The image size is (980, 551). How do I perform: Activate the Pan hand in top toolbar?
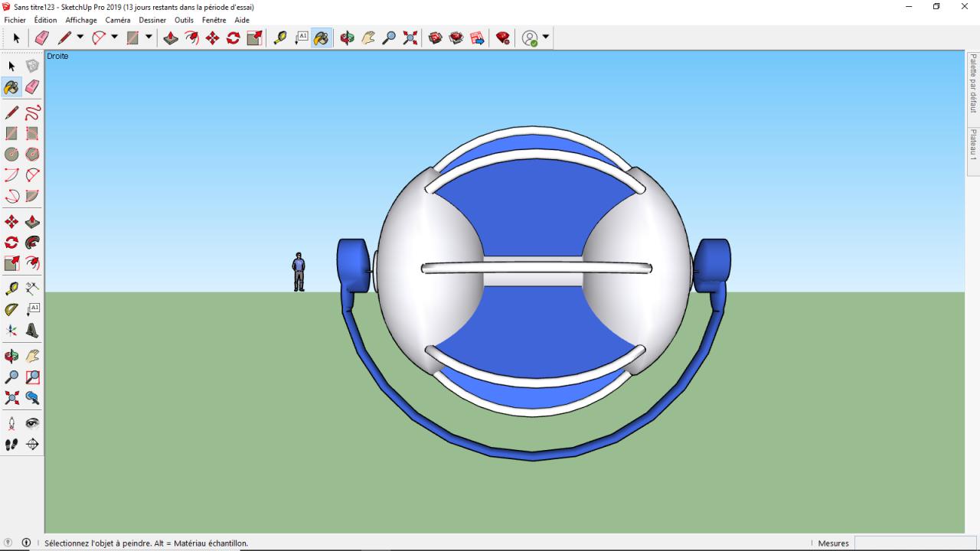point(368,37)
